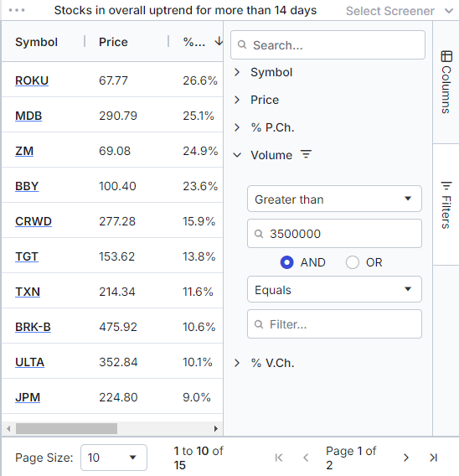The height and width of the screenshot is (476, 459).
Task: Select the AND radio button
Action: tap(286, 262)
